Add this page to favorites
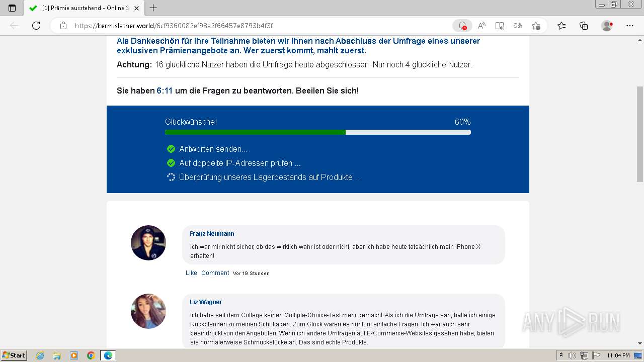The width and height of the screenshot is (644, 362). [536, 26]
